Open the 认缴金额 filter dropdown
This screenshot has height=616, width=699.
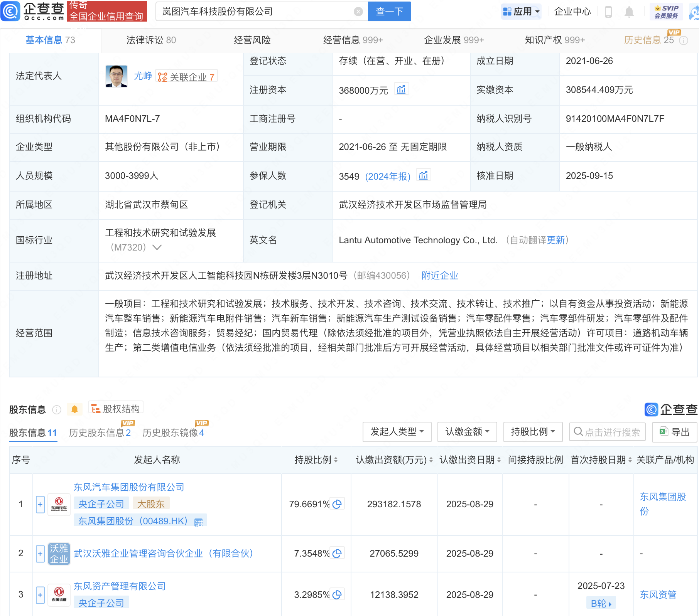pos(467,432)
